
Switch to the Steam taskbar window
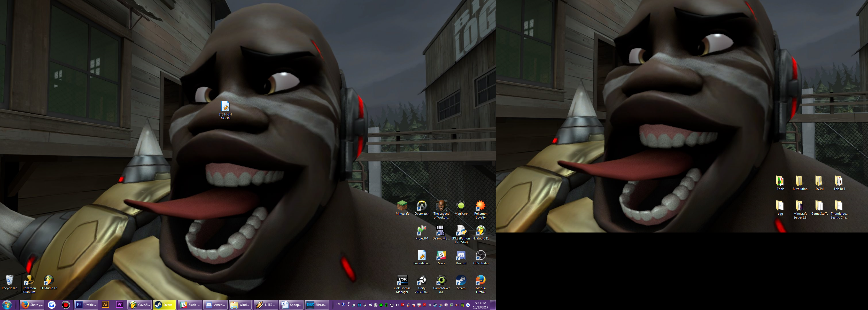(164, 305)
